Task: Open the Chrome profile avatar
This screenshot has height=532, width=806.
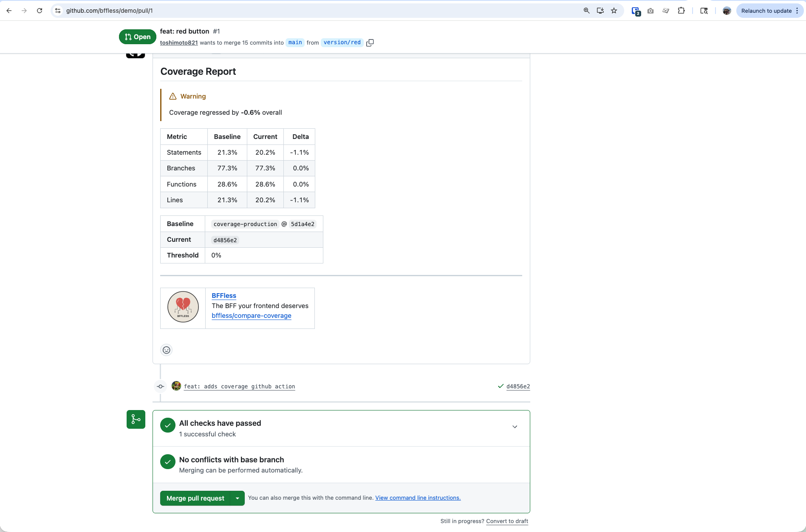Action: (x=727, y=11)
